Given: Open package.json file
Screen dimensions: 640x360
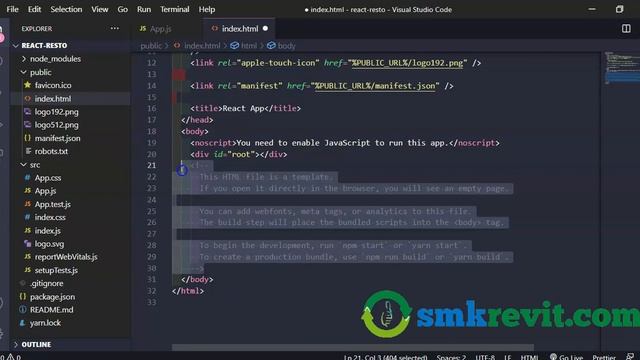Looking at the screenshot, I should click(52, 297).
